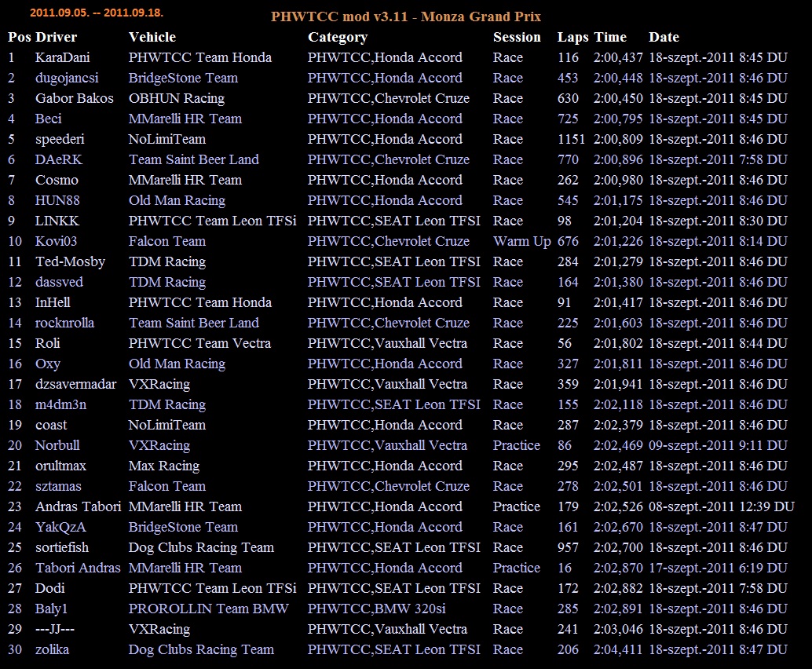This screenshot has height=669, width=812.
Task: Click the laps value 1151
Action: tap(571, 139)
